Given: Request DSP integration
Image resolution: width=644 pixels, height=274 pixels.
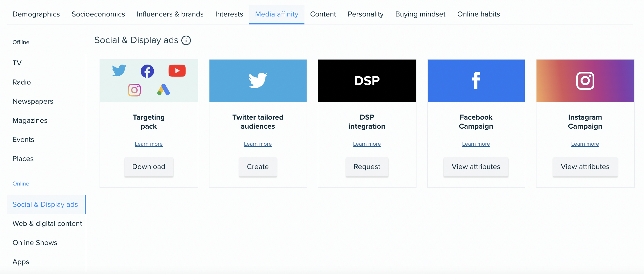Looking at the screenshot, I should point(367,167).
